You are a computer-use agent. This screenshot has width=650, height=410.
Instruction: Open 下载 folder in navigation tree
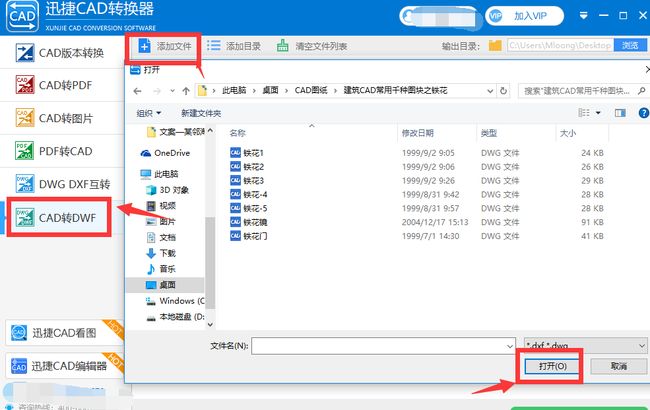(162, 253)
